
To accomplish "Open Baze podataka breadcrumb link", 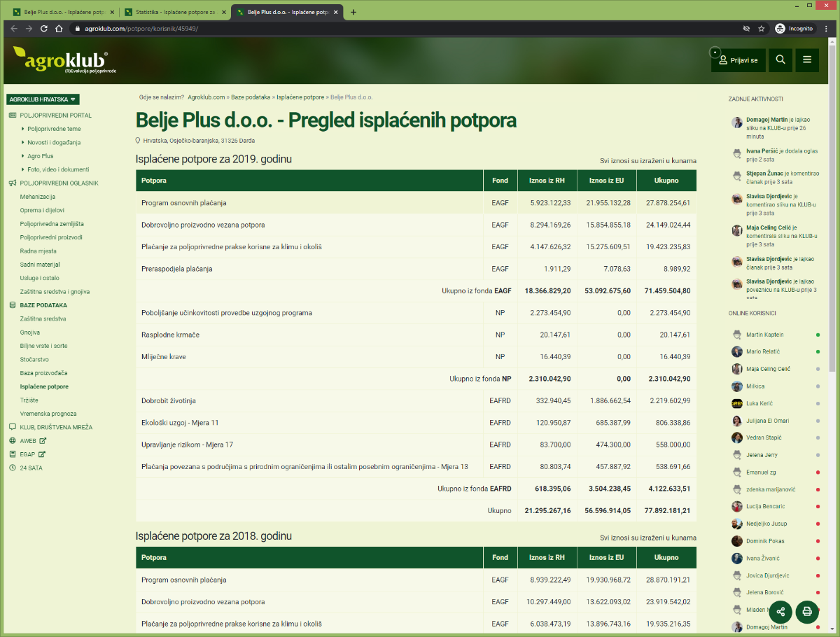I will (x=251, y=97).
